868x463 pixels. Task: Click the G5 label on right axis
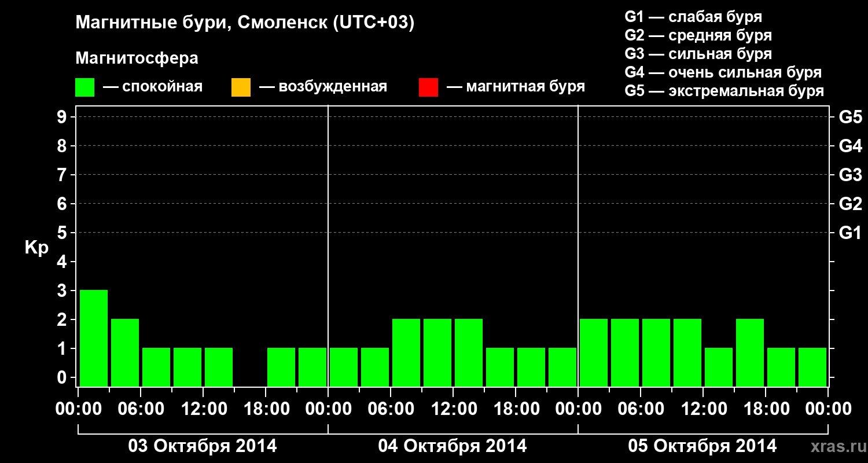coord(850,117)
